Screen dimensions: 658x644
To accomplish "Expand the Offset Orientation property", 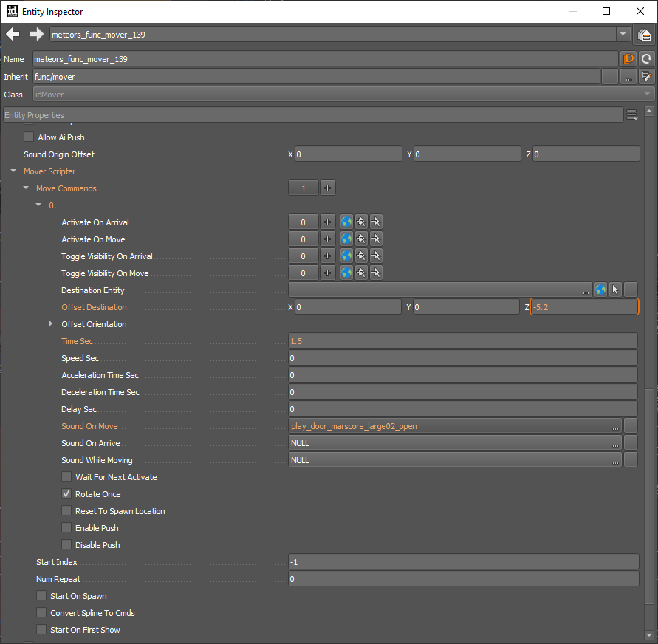I will point(51,324).
